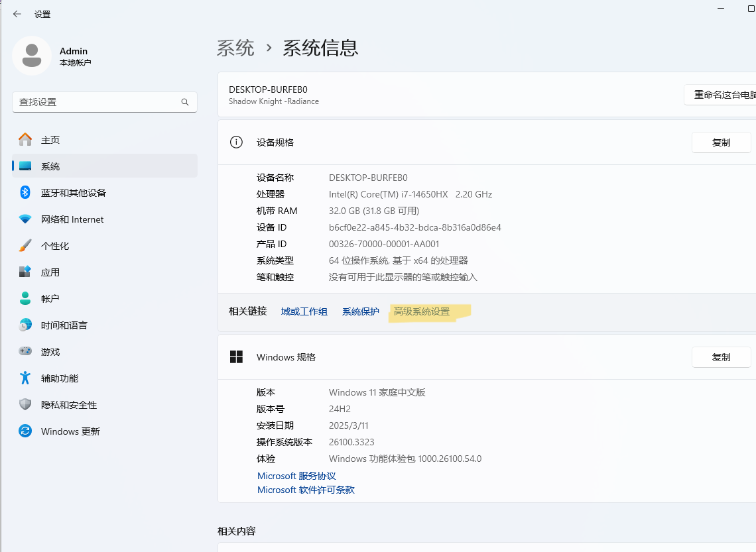Click the Windows logo beside Windows 规格
This screenshot has height=552, width=756.
pos(236,357)
